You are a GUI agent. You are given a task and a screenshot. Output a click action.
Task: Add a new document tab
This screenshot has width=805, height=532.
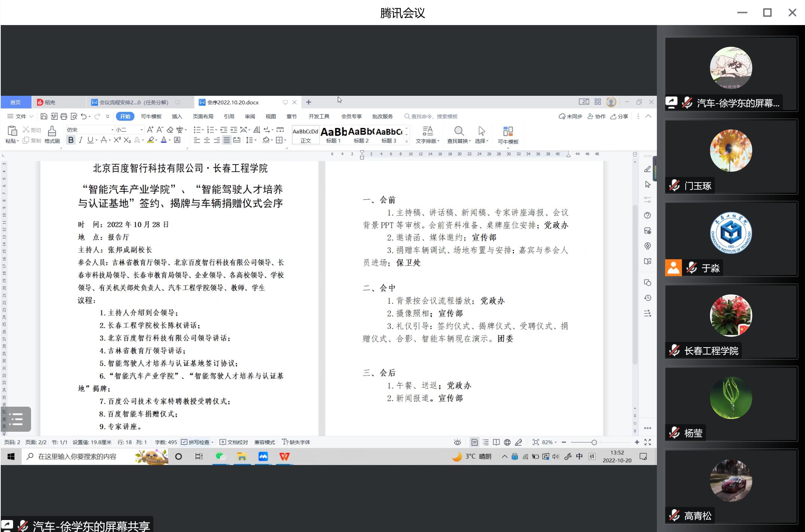click(x=309, y=102)
